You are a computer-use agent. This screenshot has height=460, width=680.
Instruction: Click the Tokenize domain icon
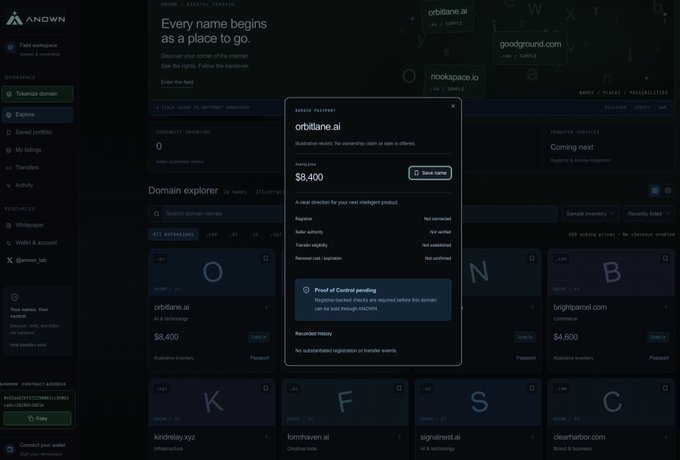9,94
